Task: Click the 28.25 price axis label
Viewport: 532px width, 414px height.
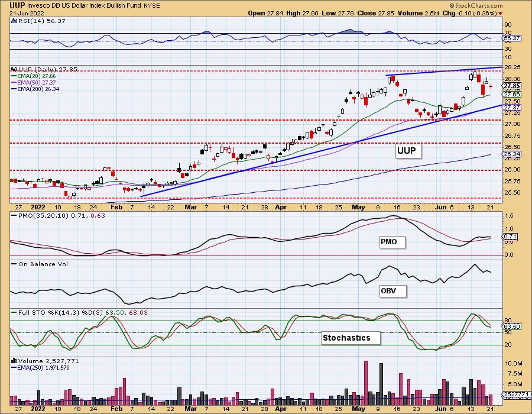Action: pos(512,67)
